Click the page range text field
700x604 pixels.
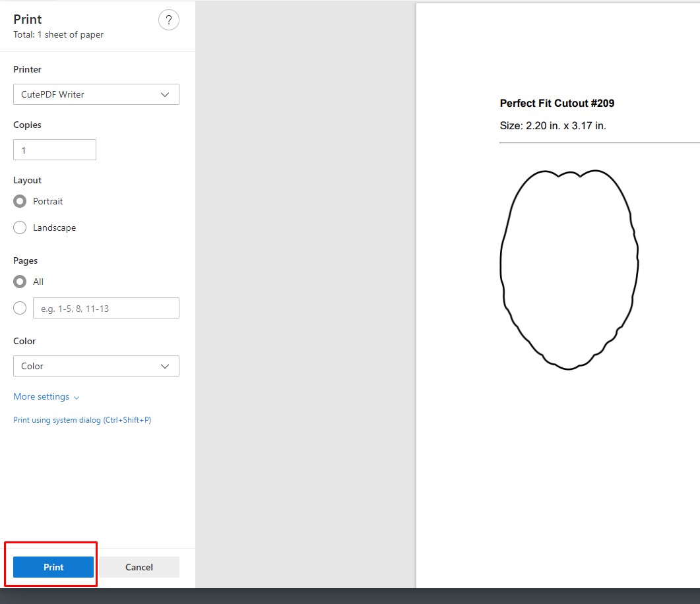pyautogui.click(x=106, y=308)
